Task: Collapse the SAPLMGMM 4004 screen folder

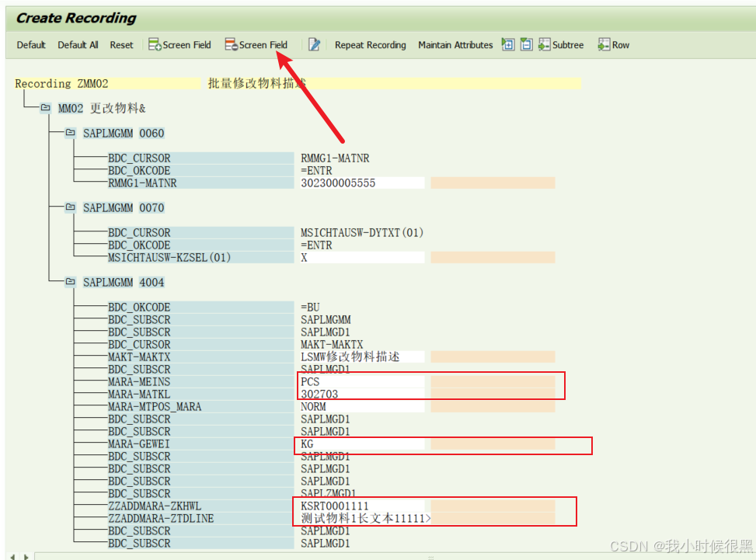Action: 71,281
